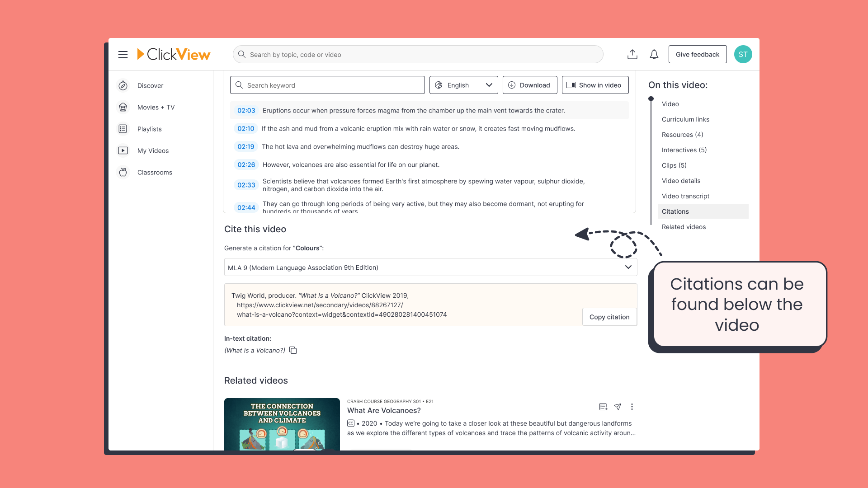Viewport: 868px width, 488px height.
Task: Toggle Show in video
Action: coord(595,85)
